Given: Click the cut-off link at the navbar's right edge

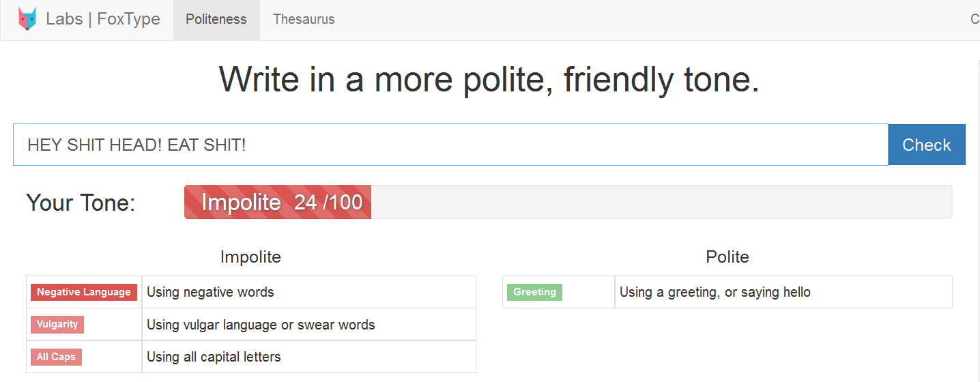Looking at the screenshot, I should (975, 20).
